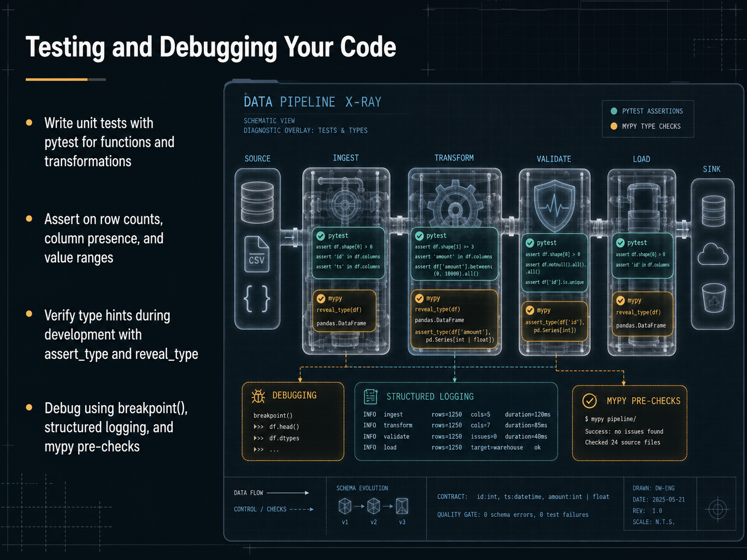This screenshot has width=747, height=560.
Task: Click the mypy check icon in TRANSFORM card
Action: pos(419,298)
